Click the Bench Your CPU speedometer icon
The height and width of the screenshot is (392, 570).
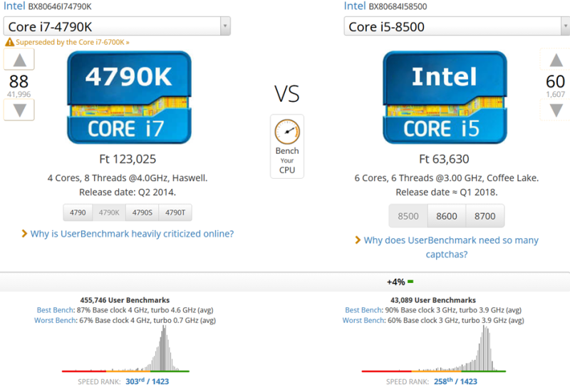[x=287, y=132]
